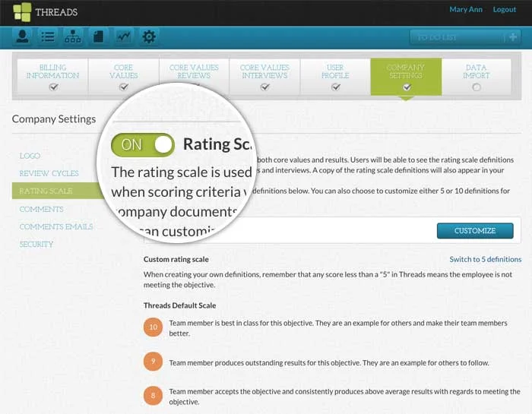This screenshot has width=532, height=414.
Task: Select Rating Scale in the sidebar
Action: [58, 191]
